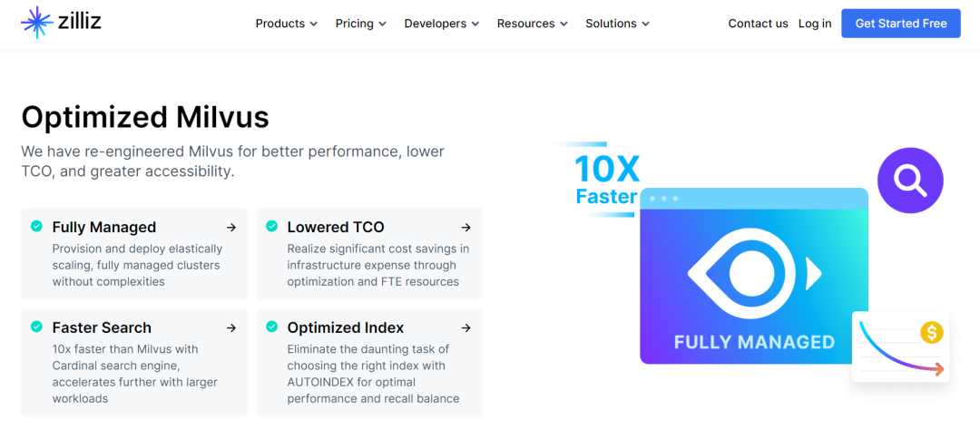This screenshot has width=980, height=430.
Task: Click 'Realize significant cost savings' description text
Action: (x=378, y=265)
